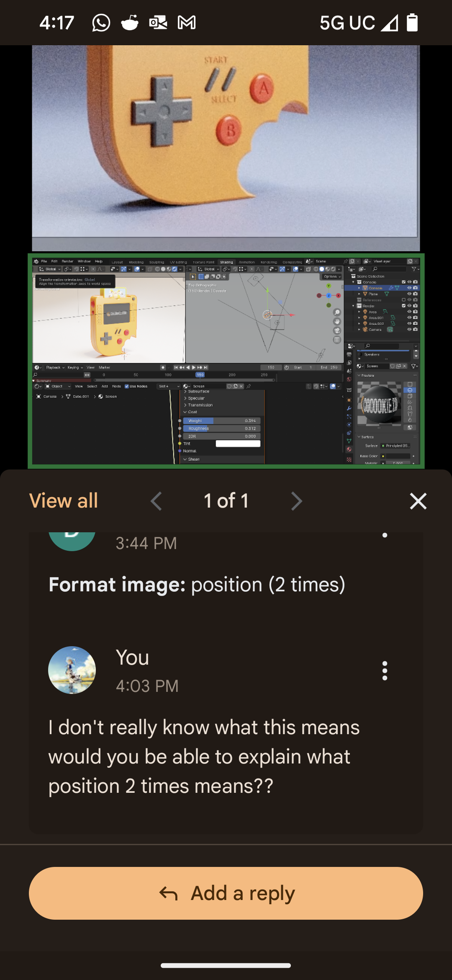
Task: Tap the battery icon in status bar
Action: (x=412, y=23)
